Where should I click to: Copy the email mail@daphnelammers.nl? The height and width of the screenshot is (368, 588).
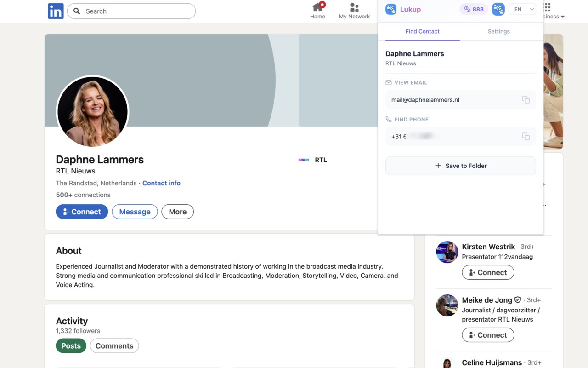tap(526, 100)
